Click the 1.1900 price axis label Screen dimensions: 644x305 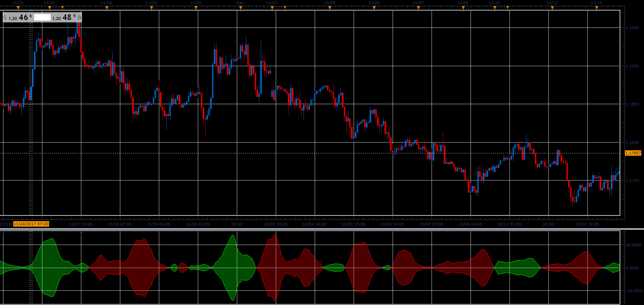632,66
